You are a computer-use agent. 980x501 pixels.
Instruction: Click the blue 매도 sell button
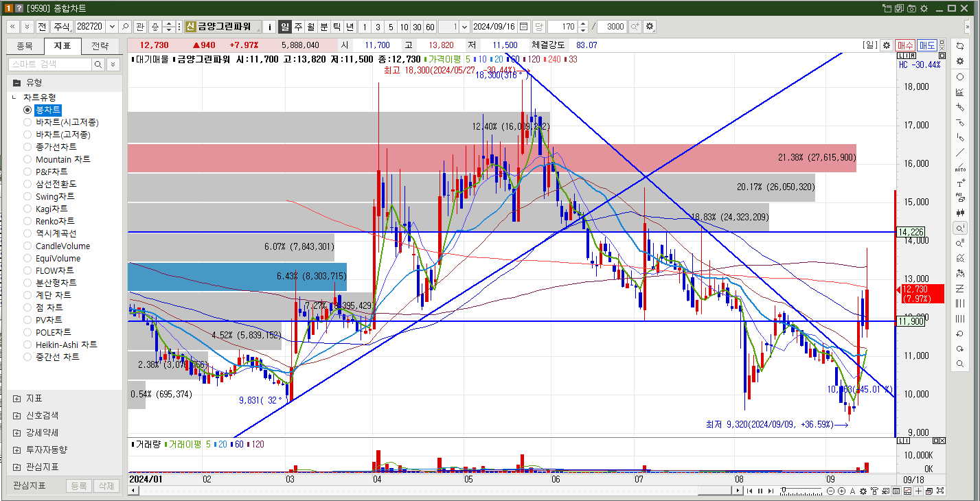pos(927,45)
